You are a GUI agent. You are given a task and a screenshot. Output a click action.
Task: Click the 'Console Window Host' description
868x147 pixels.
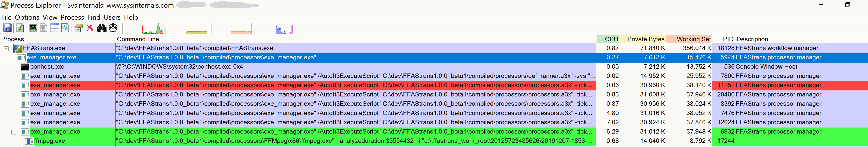pyautogui.click(x=766, y=67)
